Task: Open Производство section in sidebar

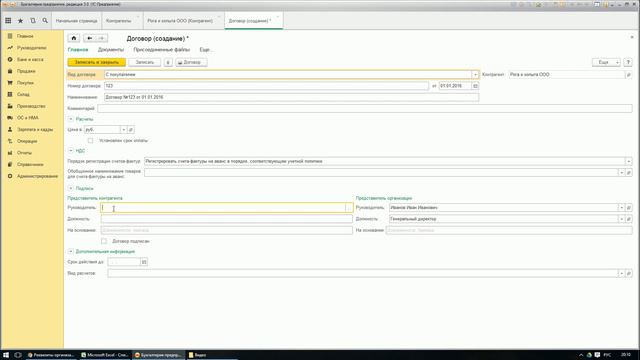Action: point(31,106)
